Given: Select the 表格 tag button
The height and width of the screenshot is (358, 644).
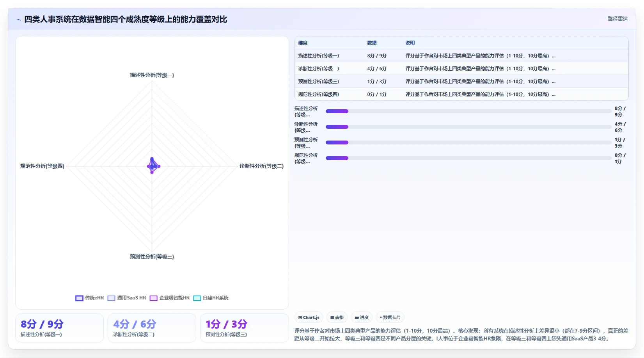Looking at the screenshot, I should pos(337,317).
